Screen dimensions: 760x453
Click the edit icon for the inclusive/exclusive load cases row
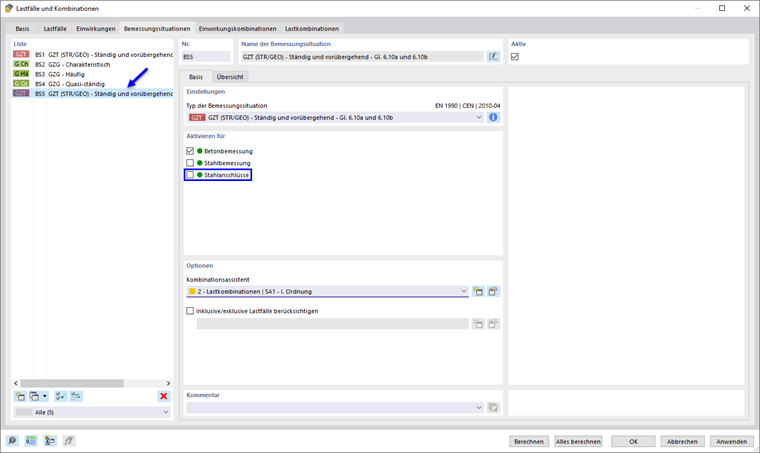(x=493, y=324)
